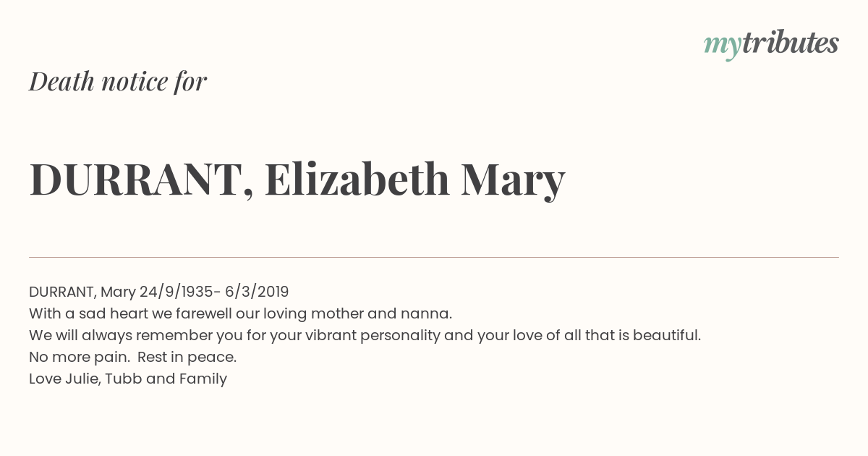Image resolution: width=868 pixels, height=456 pixels.
Task: Click the dark "tributes" word in logo
Action: 791,43
